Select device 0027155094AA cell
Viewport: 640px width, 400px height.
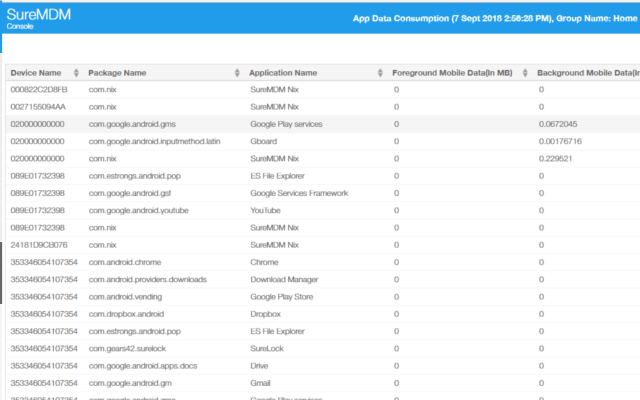pos(38,107)
